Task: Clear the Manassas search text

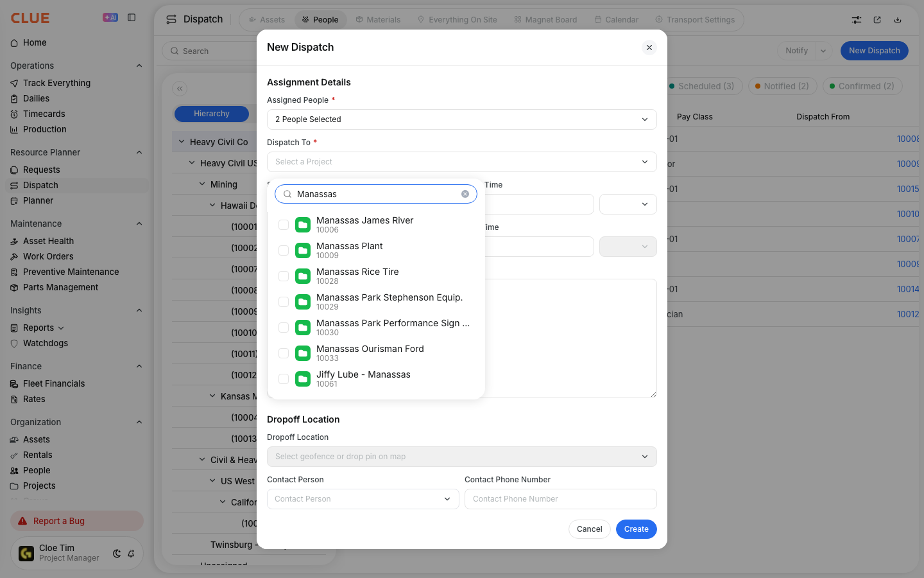Action: (x=465, y=194)
